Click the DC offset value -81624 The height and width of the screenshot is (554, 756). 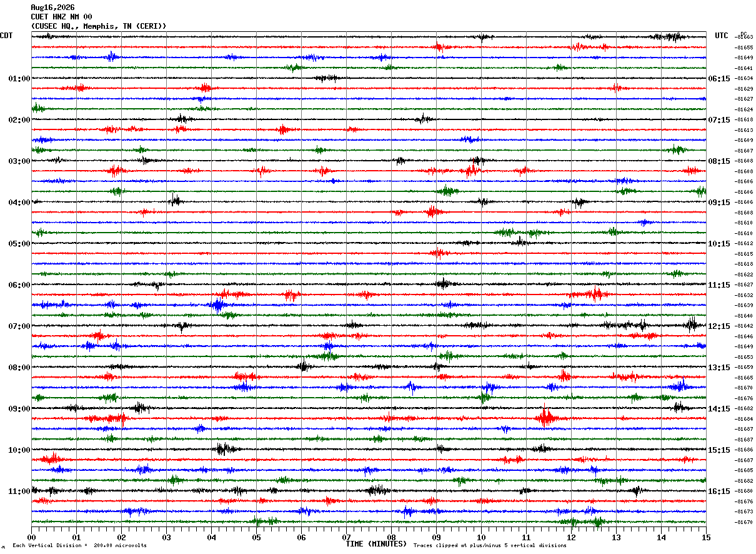[x=744, y=109]
